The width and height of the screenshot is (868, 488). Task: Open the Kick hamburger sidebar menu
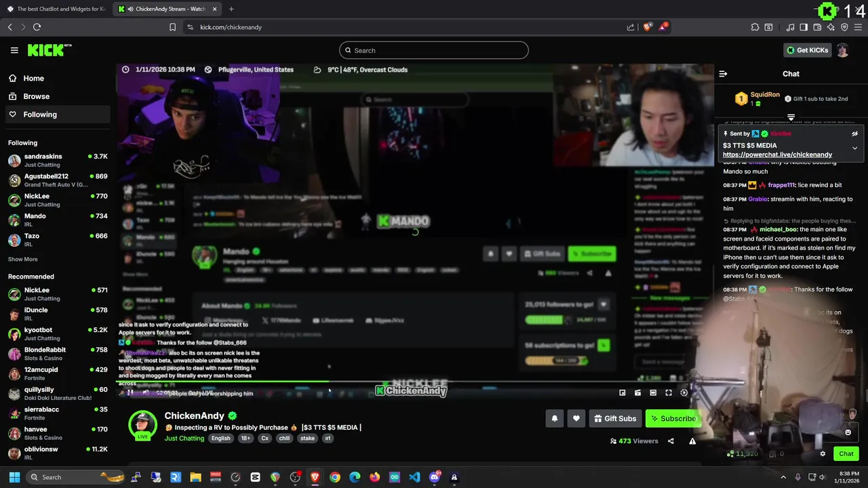14,50
